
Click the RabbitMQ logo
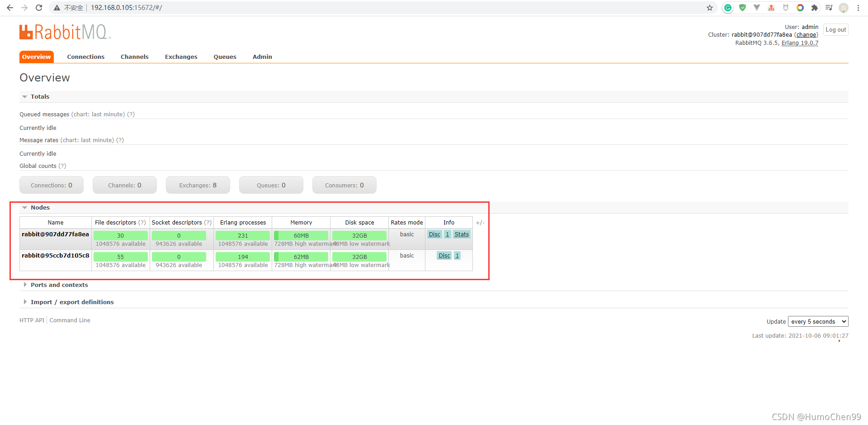(65, 32)
